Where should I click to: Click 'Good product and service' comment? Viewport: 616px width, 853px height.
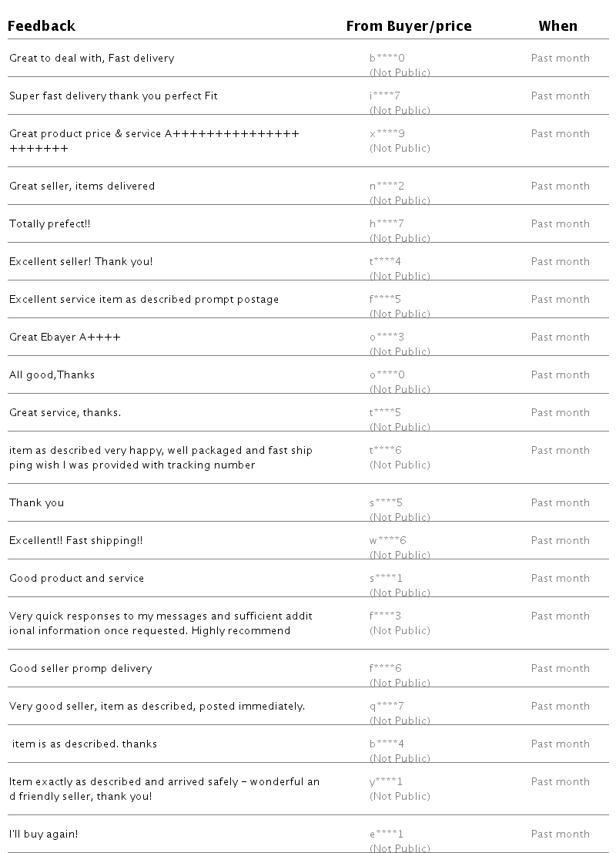point(76,578)
